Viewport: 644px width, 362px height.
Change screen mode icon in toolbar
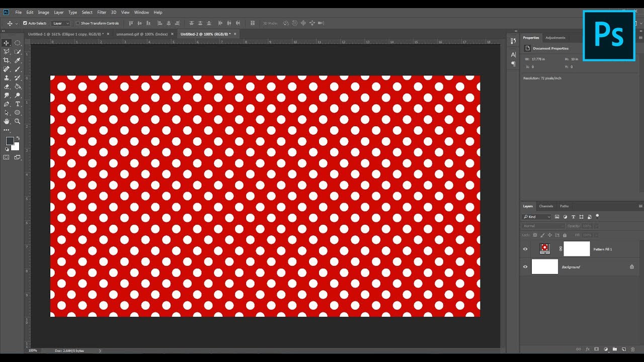click(x=18, y=157)
